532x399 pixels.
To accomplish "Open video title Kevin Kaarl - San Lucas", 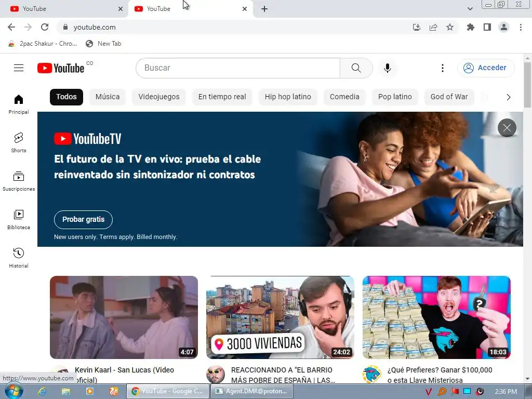I will pos(124,375).
